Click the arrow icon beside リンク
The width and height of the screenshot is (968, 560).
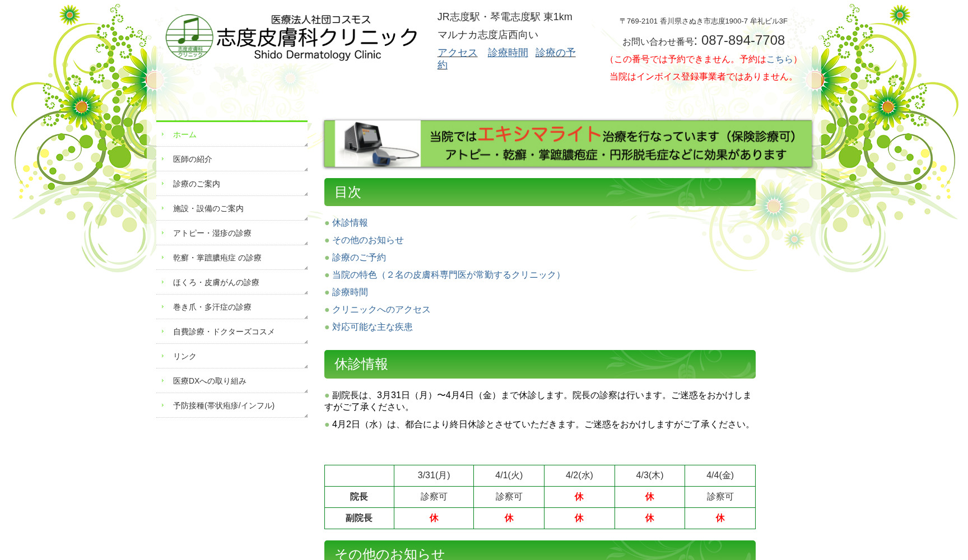[162, 356]
